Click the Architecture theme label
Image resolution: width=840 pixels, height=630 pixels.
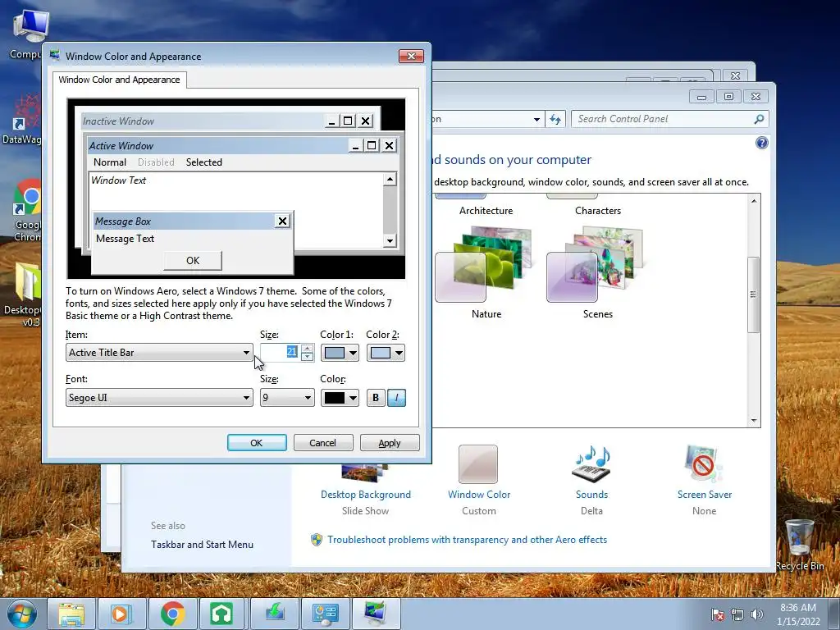[x=486, y=211]
